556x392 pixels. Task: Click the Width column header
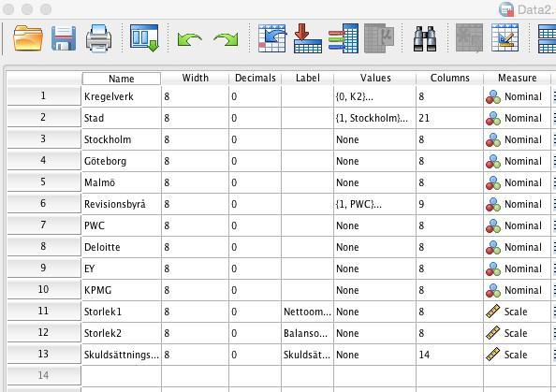tap(195, 79)
